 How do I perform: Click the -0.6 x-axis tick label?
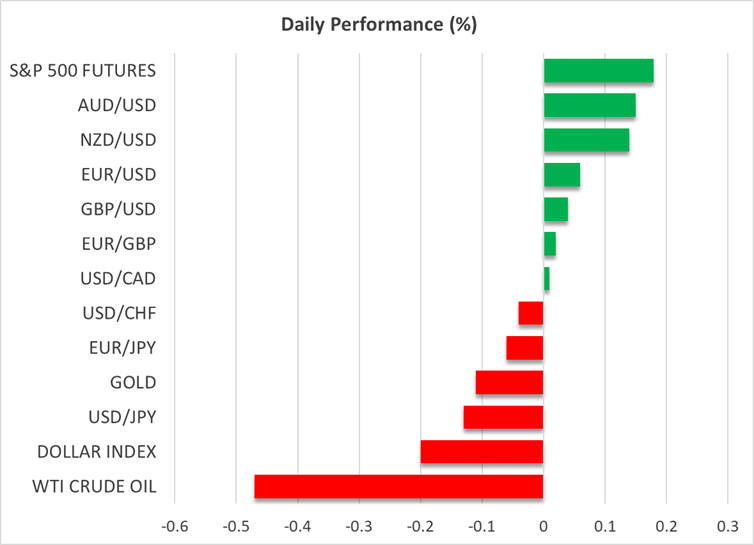(x=173, y=526)
